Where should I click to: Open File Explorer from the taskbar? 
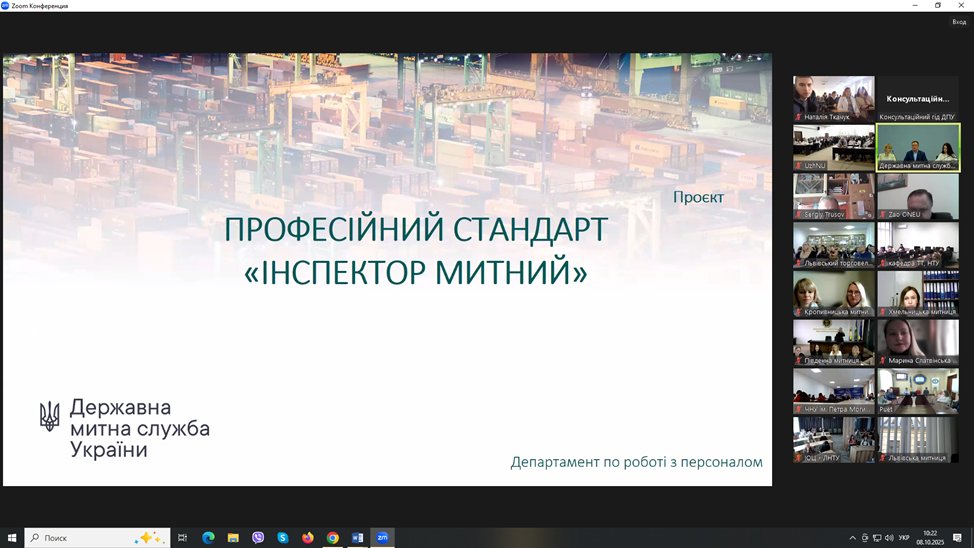coord(233,537)
